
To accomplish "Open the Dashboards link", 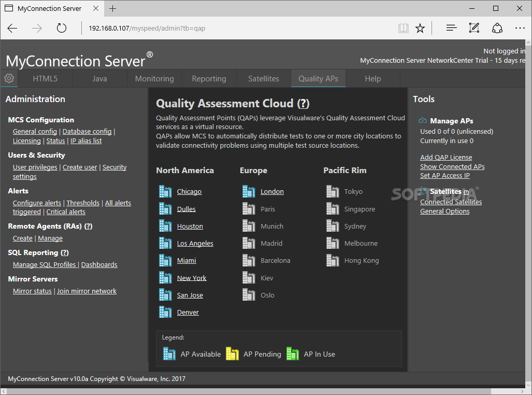I will [99, 264].
